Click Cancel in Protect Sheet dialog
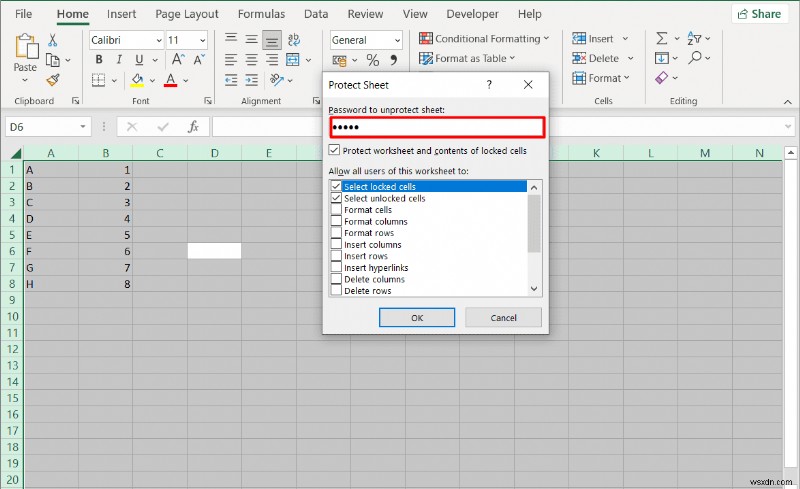Screen dimensions: 800x489 pyautogui.click(x=504, y=317)
